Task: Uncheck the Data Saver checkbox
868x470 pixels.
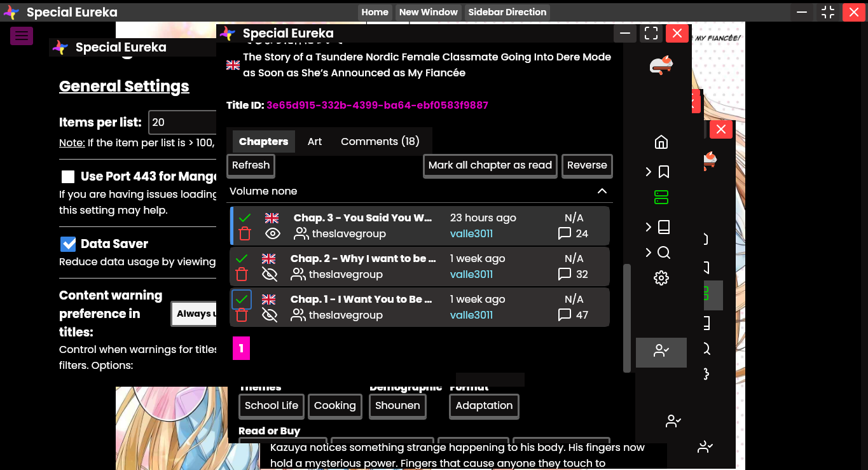Action: (x=68, y=244)
